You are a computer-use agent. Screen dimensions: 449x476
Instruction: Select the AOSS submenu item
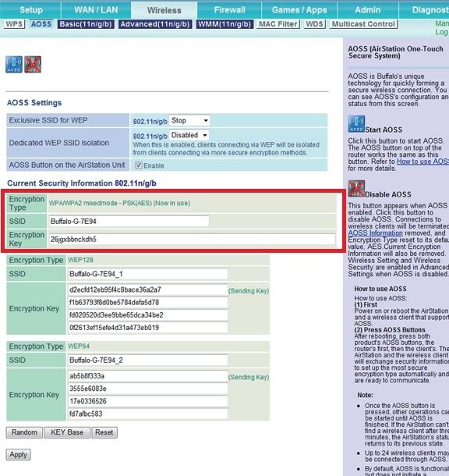click(41, 24)
